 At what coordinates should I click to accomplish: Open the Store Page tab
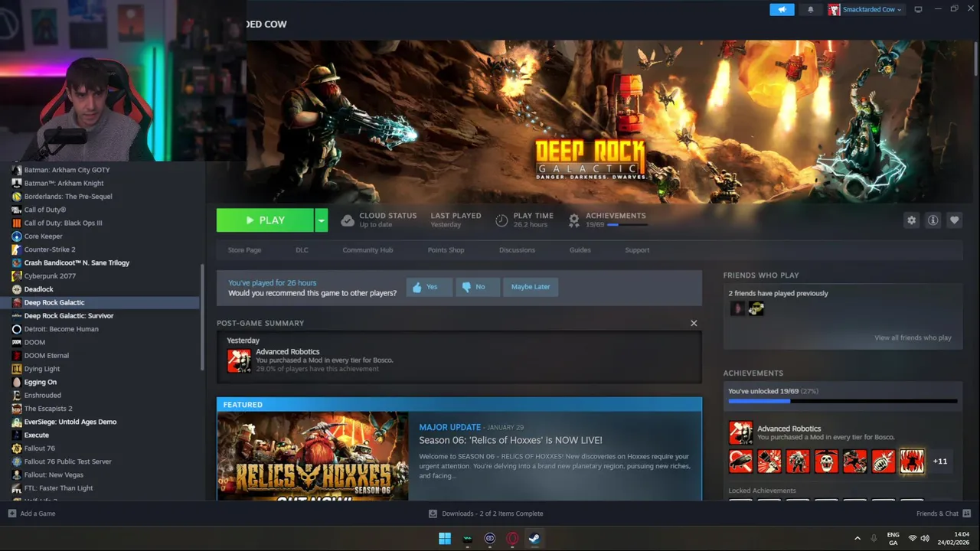click(244, 250)
